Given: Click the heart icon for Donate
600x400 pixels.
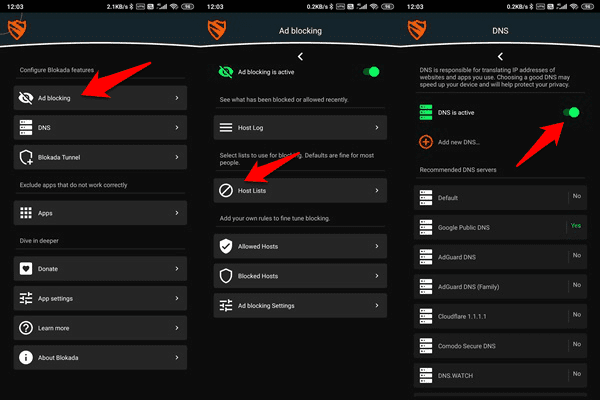Looking at the screenshot, I should [26, 269].
